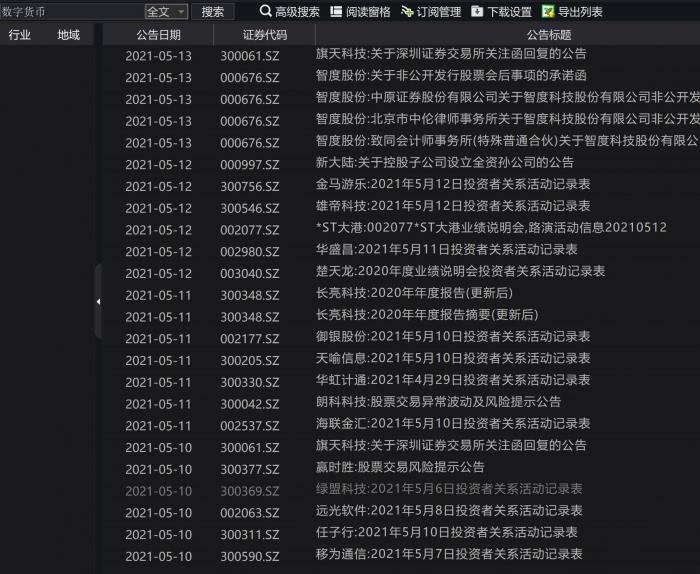
Task: Click the 下载设置 icon
Action: [x=477, y=11]
